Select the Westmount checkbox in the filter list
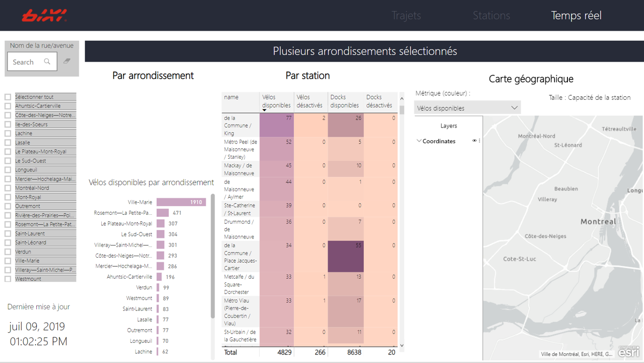The width and height of the screenshot is (644, 363). 8,279
